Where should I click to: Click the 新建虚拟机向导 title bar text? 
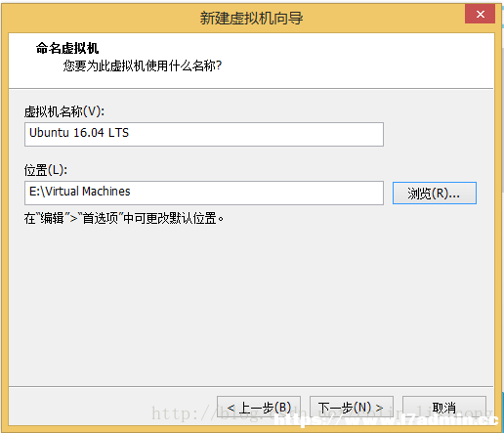click(251, 18)
